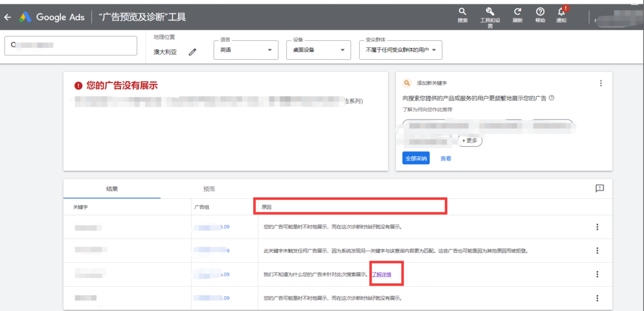Click ad group link in last result row

click(x=212, y=298)
